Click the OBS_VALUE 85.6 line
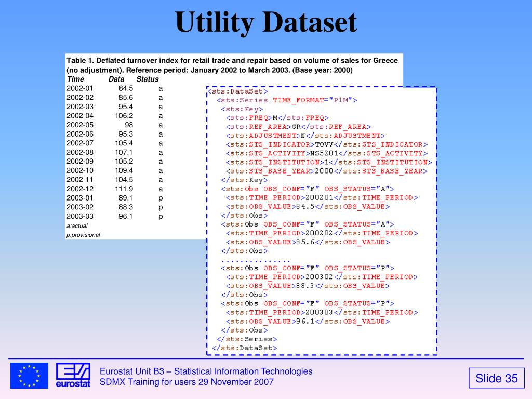Image resolution: width=532 pixels, height=399 pixels. pyautogui.click(x=308, y=242)
